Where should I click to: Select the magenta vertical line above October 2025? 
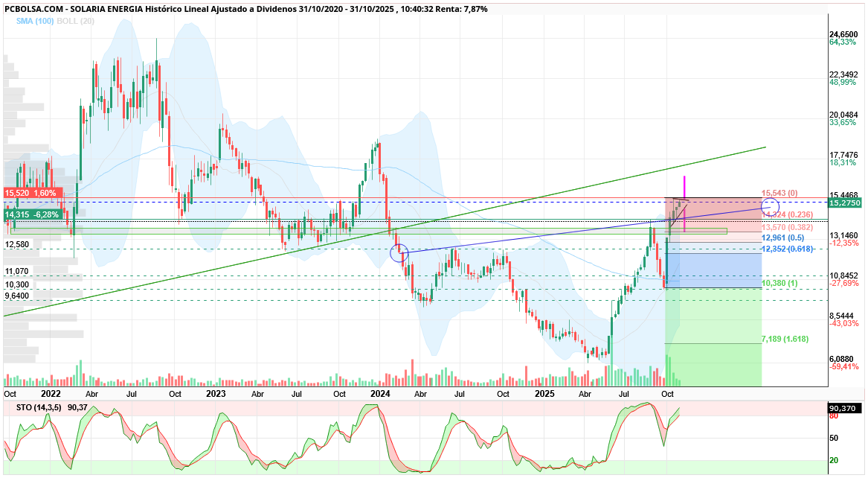(x=684, y=185)
